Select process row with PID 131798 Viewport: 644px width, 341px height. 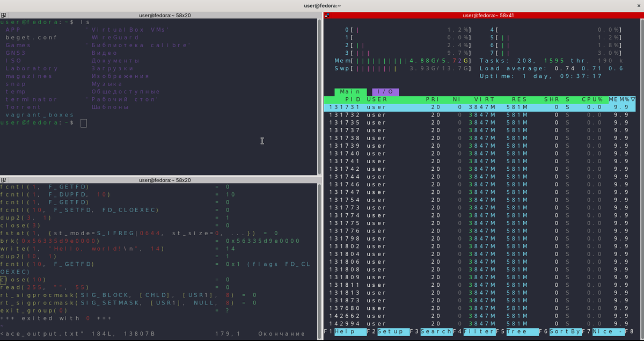pyautogui.click(x=480, y=238)
